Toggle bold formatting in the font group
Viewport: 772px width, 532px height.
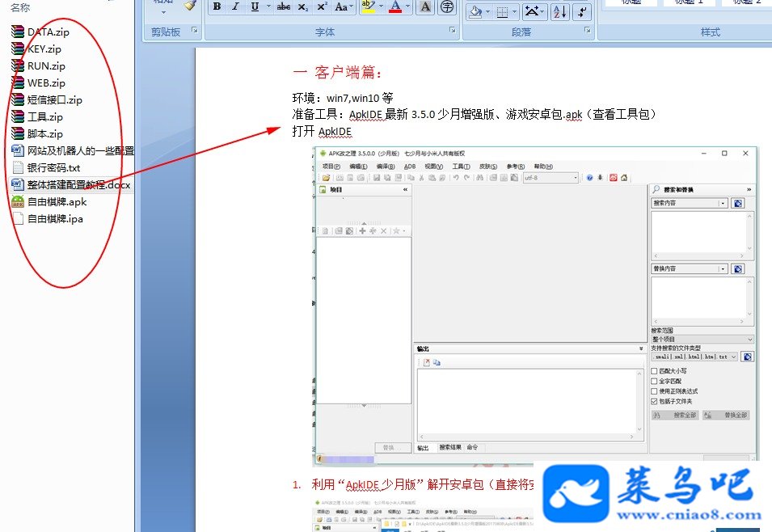217,6
